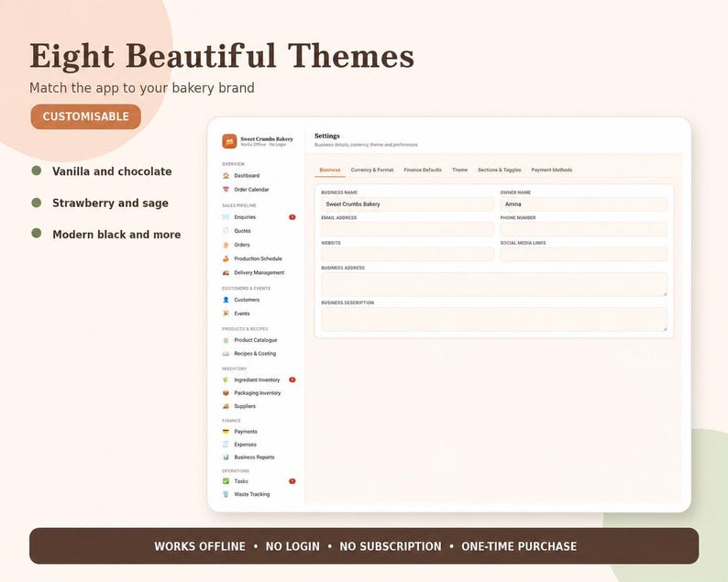
Task: Click the Owner Name field showing Amina
Action: point(584,204)
